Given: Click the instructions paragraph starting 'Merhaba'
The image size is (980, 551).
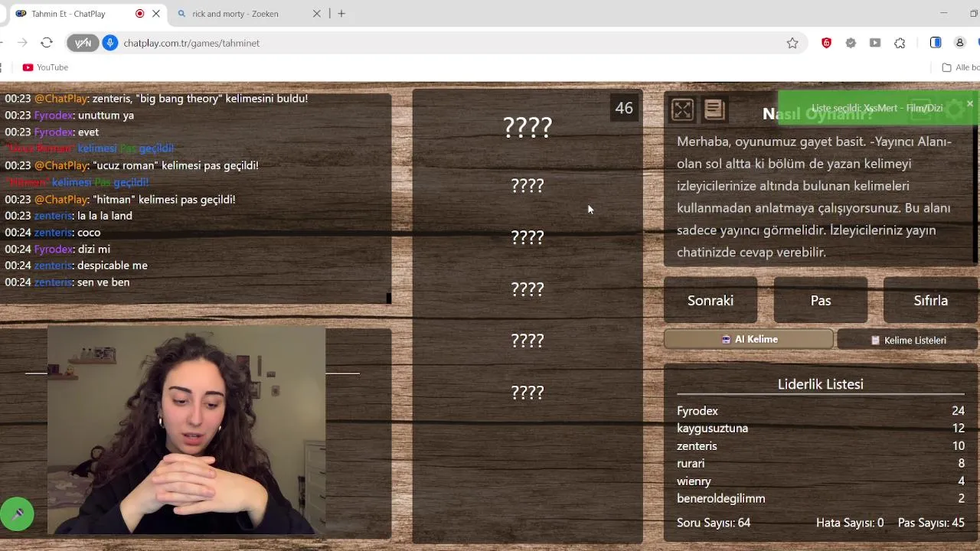Looking at the screenshot, I should point(815,197).
